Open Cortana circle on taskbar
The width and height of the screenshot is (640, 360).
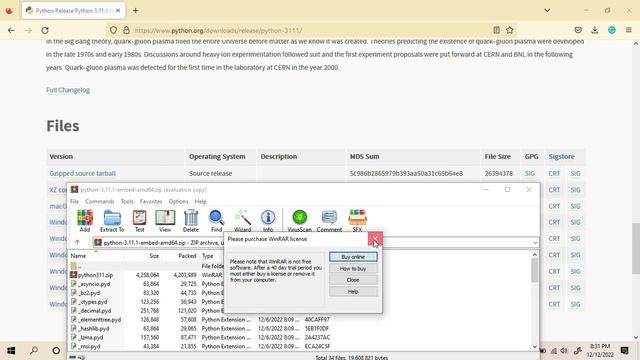coord(56,350)
